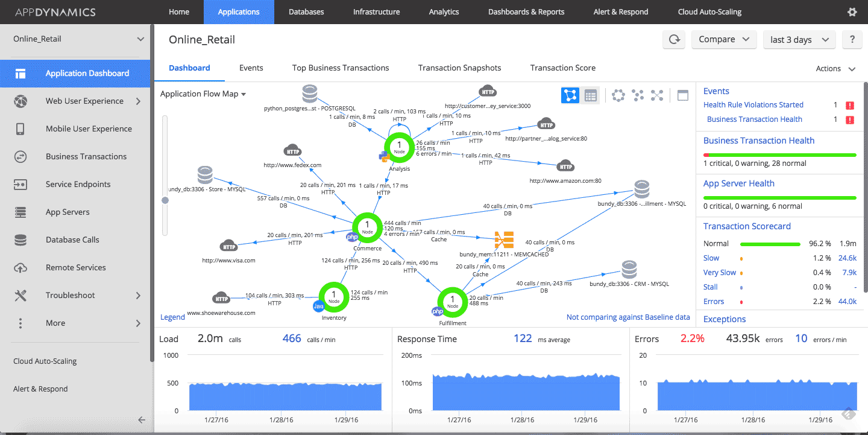868x435 pixels.
Task: Click the www.fedex.com HTTP cloud icon
Action: (x=292, y=151)
